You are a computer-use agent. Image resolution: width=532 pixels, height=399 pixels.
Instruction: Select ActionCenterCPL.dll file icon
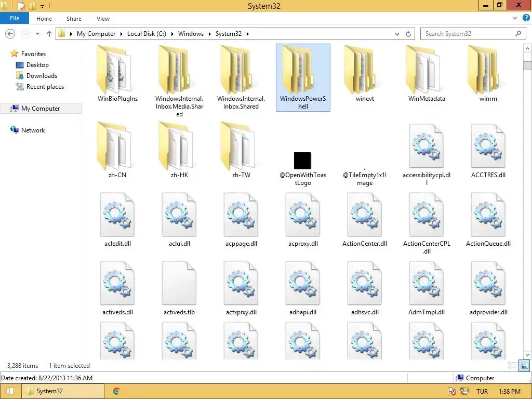(x=426, y=215)
